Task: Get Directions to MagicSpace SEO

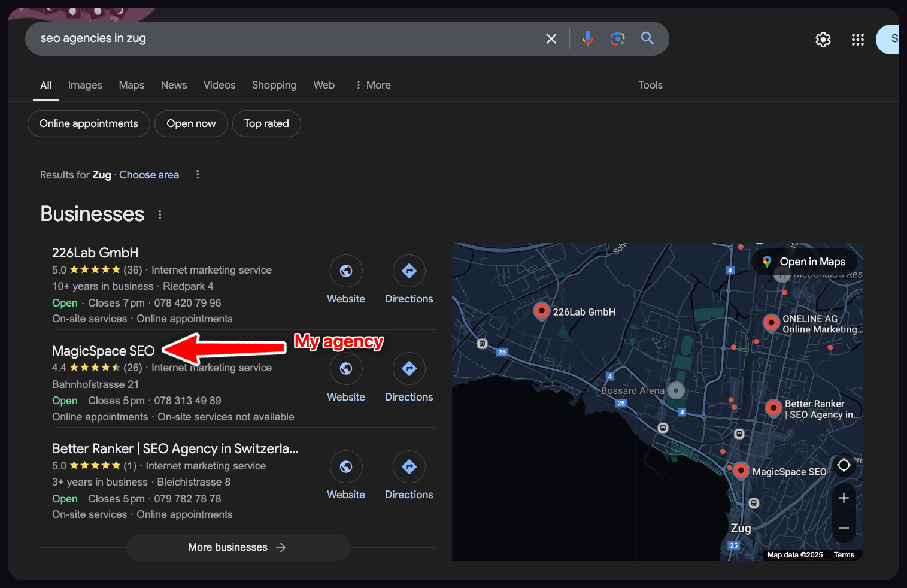Action: [x=409, y=369]
